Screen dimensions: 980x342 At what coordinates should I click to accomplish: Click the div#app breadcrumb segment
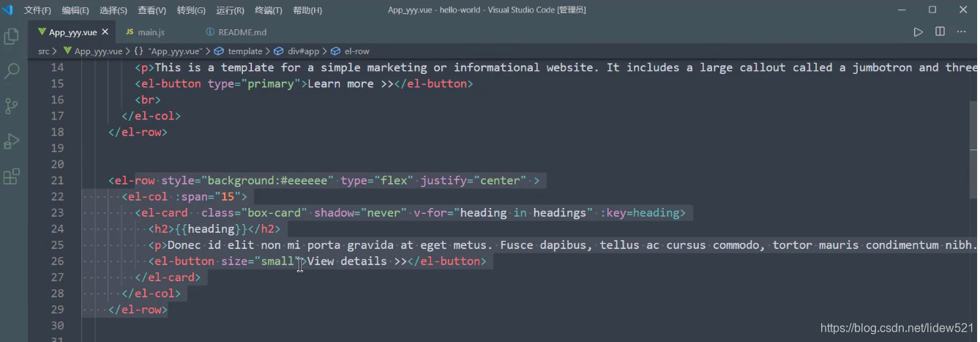[x=297, y=51]
